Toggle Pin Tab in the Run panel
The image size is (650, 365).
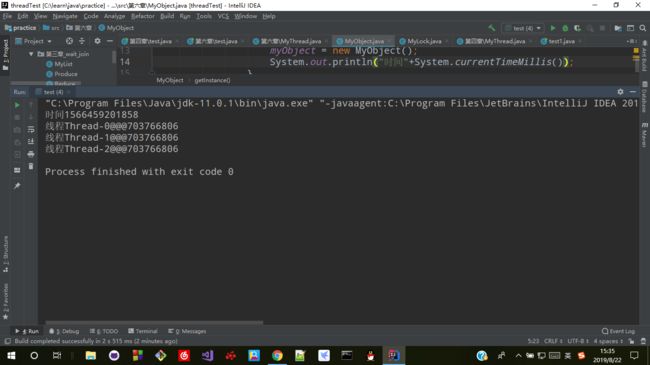click(17, 186)
